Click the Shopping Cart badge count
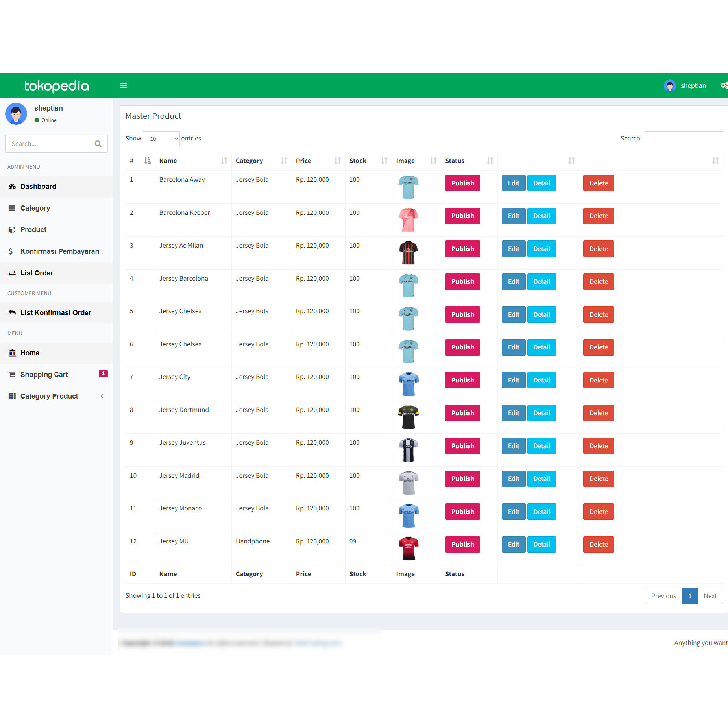This screenshot has width=728, height=728. click(x=103, y=373)
